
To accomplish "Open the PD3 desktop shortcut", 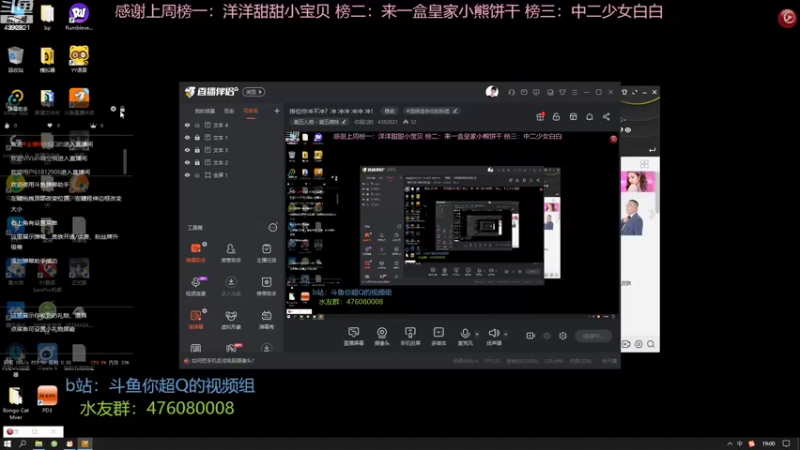I will (x=47, y=399).
